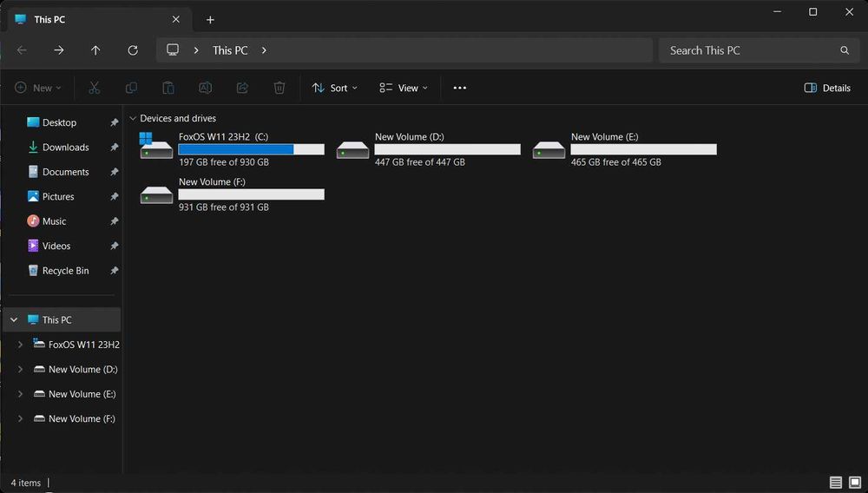Unpin Recycle Bin using its pin icon

click(x=114, y=271)
